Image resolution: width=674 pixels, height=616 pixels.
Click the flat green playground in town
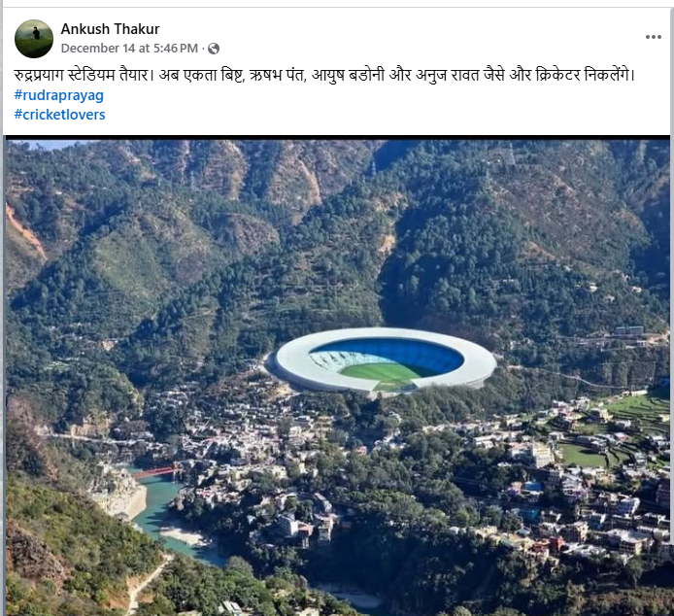pyautogui.click(x=583, y=455)
